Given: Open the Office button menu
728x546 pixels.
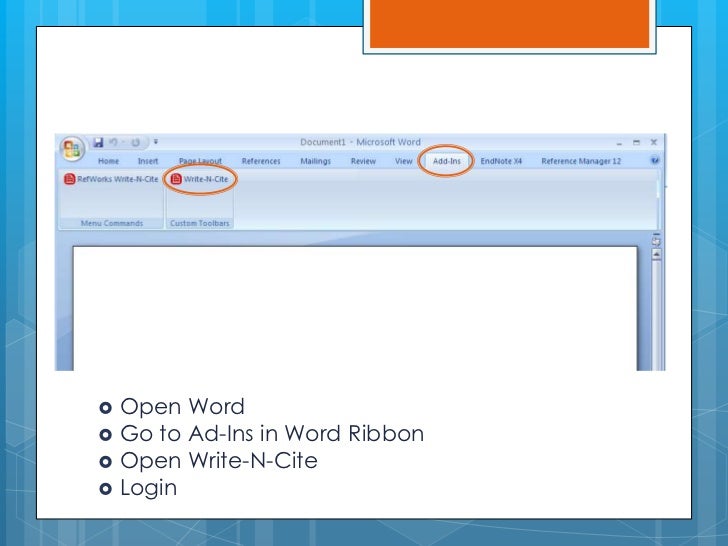Looking at the screenshot, I should pyautogui.click(x=72, y=149).
